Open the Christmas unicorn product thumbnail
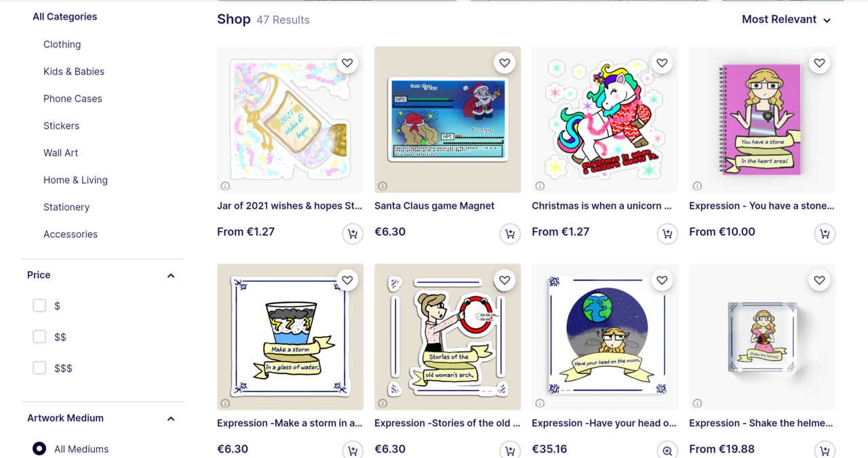Image resolution: width=868 pixels, height=458 pixels. pos(605,120)
